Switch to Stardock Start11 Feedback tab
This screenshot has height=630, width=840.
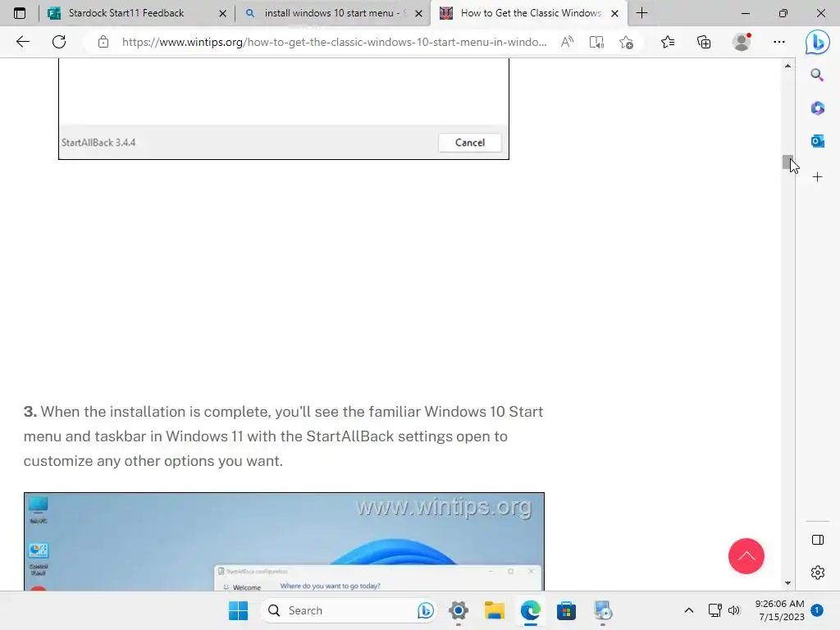(126, 13)
